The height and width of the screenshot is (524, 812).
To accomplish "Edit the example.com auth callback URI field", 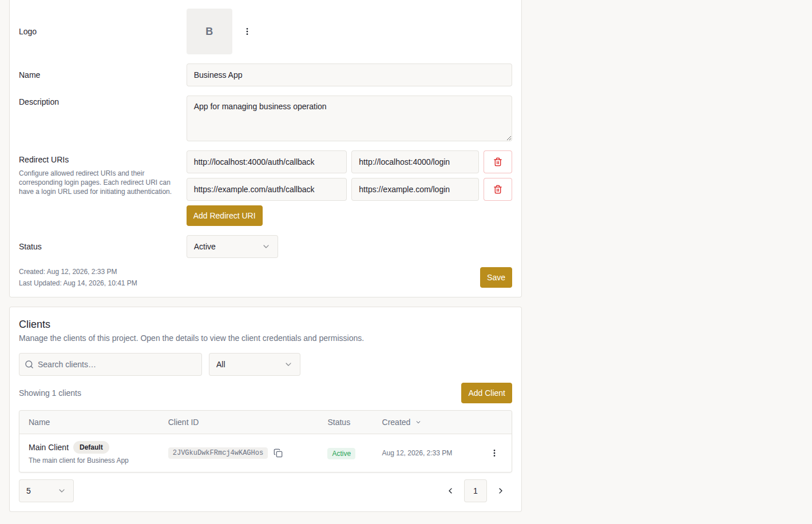I will tap(267, 189).
